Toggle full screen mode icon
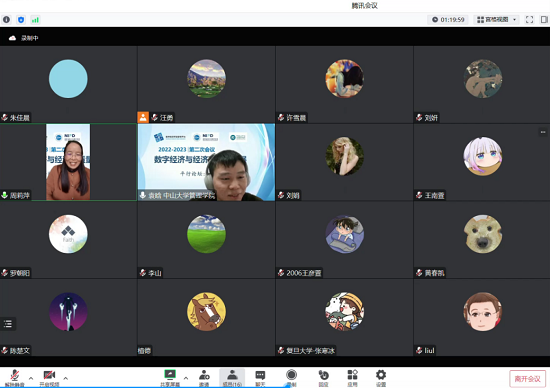Image resolution: width=550 pixels, height=388 pixels. pyautogui.click(x=529, y=20)
